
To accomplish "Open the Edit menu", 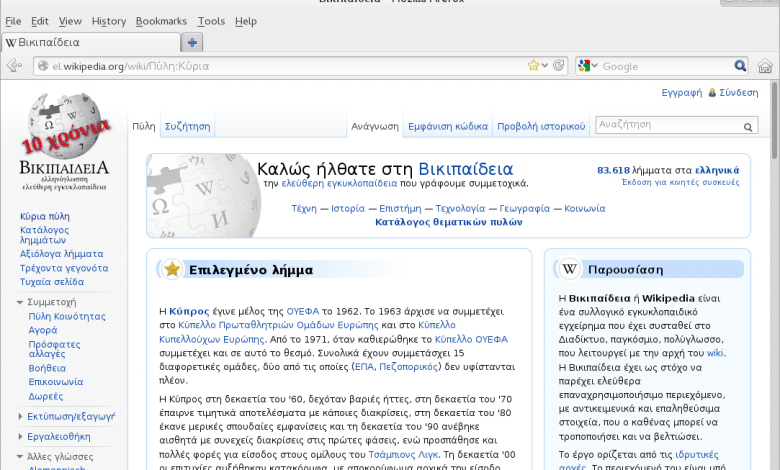I will point(40,21).
